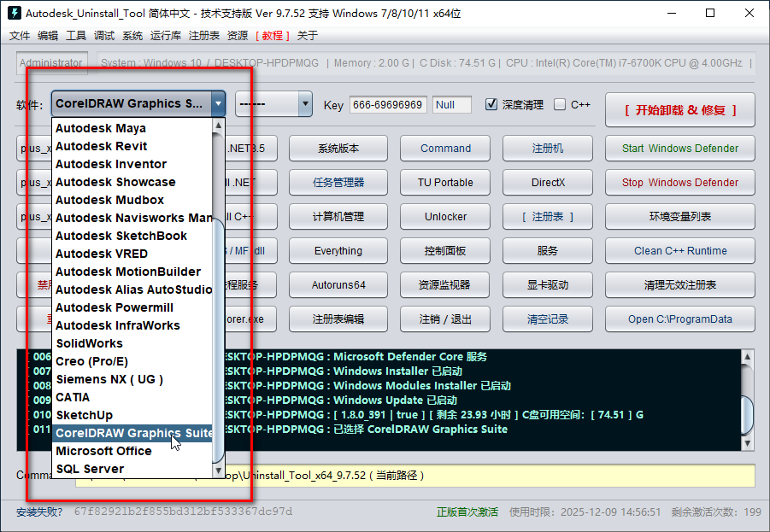This screenshot has height=532, width=770.
Task: Open the 注册表 menu
Action: tap(203, 36)
